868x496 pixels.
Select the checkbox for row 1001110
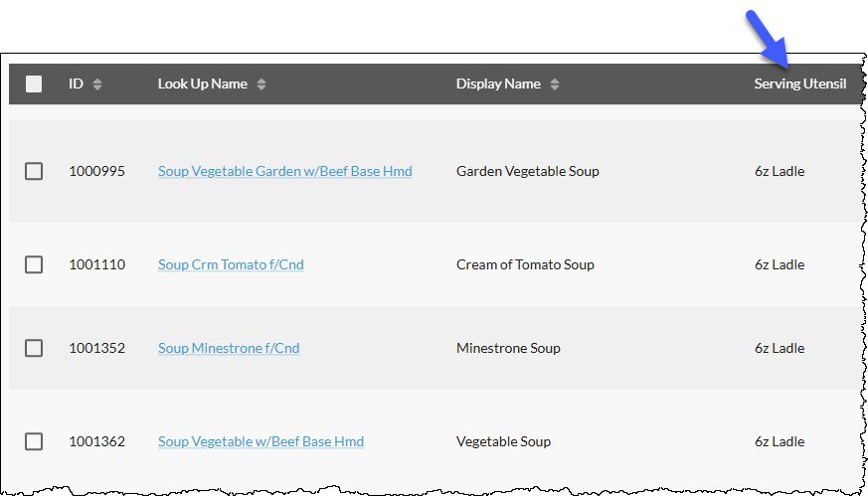tap(34, 264)
